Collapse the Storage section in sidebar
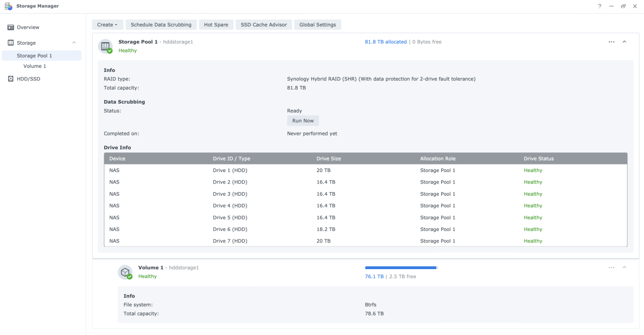The image size is (644, 335). click(74, 43)
